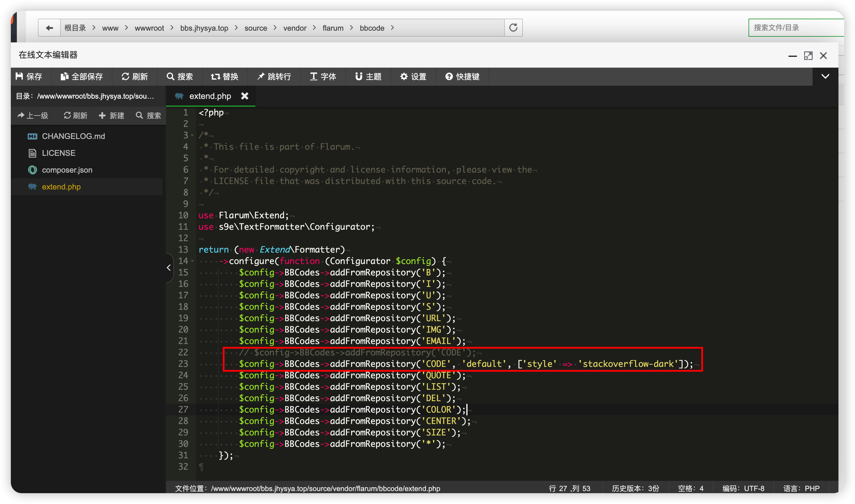Show the Shortcuts (快捷键) help
The image size is (855, 504).
click(x=449, y=76)
